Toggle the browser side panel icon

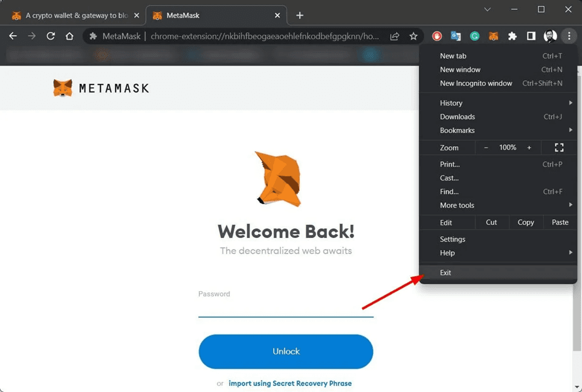click(x=531, y=36)
